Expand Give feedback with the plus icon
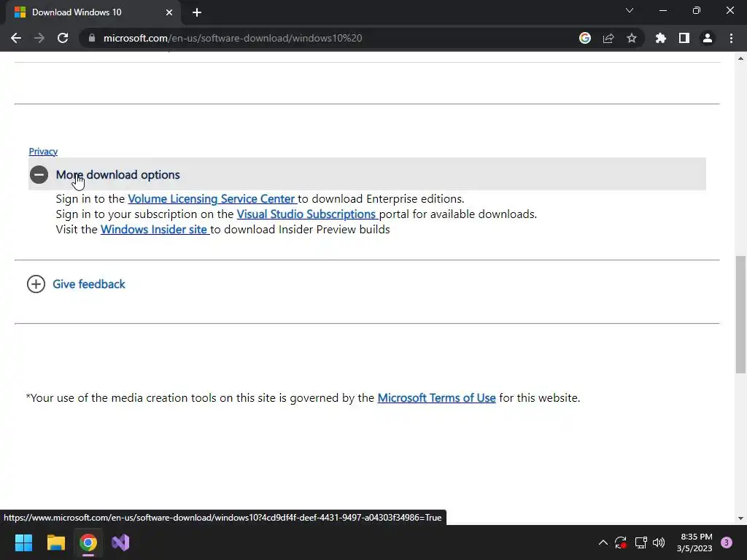 coord(36,284)
